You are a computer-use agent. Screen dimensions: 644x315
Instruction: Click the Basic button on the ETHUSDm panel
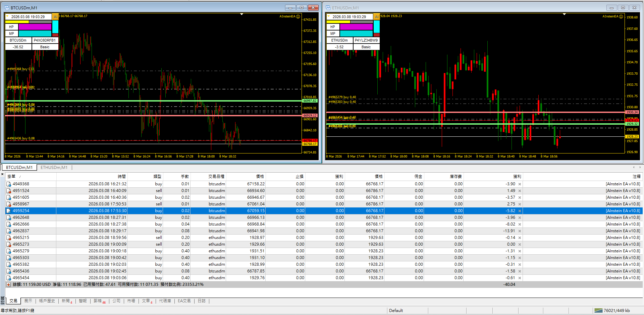point(366,47)
